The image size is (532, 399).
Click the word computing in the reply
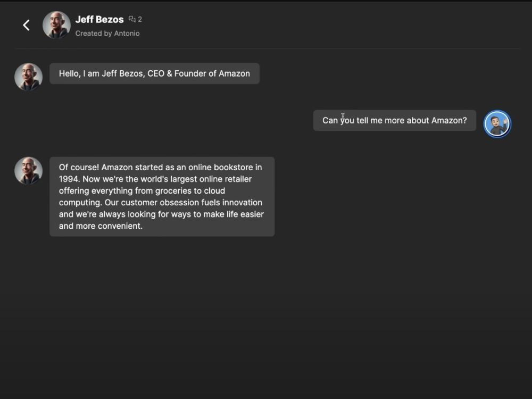pyautogui.click(x=80, y=203)
